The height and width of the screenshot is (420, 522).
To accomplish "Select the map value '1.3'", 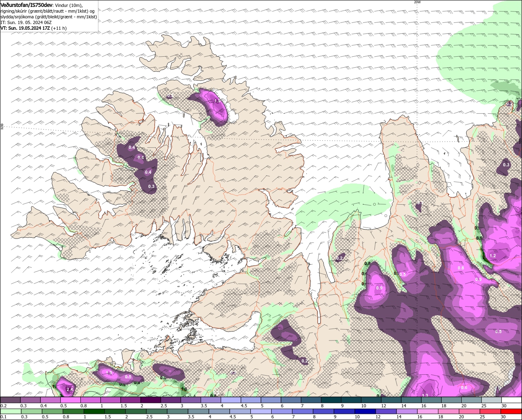I will (425, 395).
